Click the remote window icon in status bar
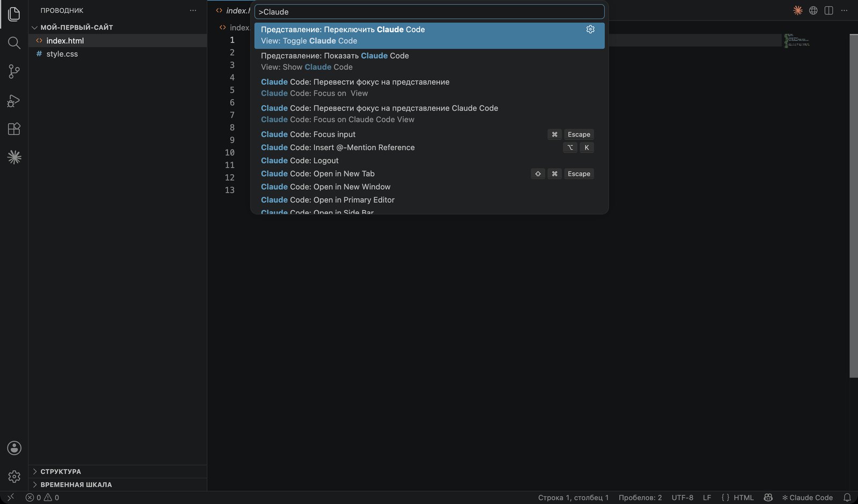This screenshot has width=858, height=504. [10, 498]
